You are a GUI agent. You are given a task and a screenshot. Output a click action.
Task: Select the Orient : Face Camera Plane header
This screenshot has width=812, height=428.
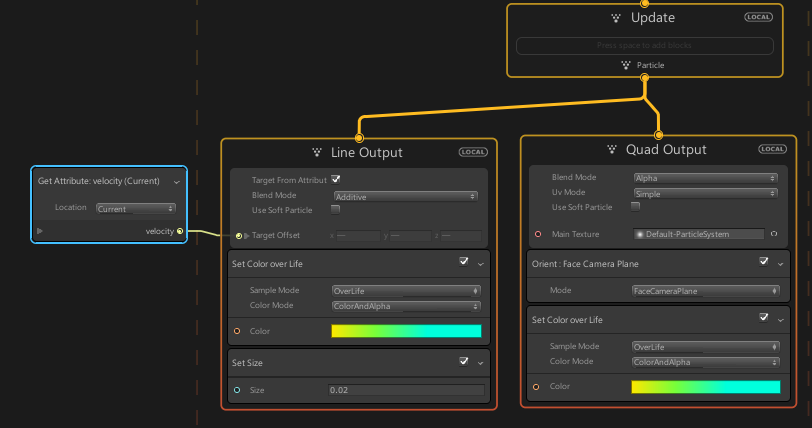click(x=658, y=264)
